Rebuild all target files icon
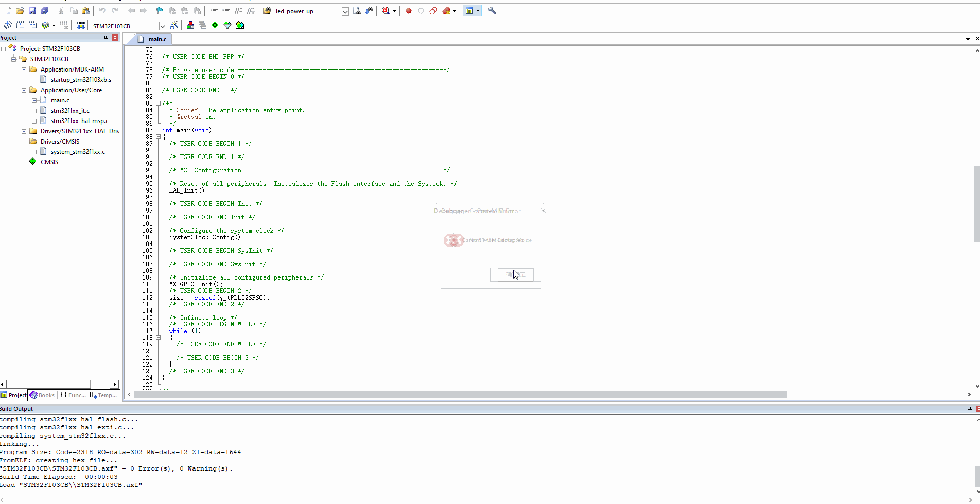This screenshot has width=980, height=504. tap(32, 25)
